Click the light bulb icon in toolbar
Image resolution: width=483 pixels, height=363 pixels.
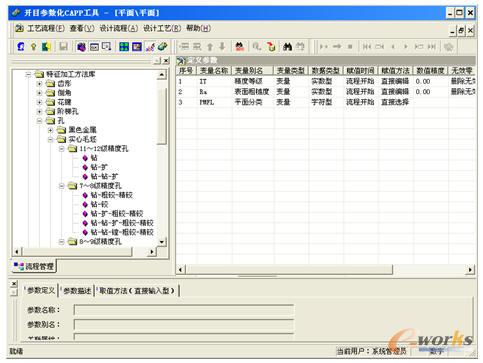(33, 47)
